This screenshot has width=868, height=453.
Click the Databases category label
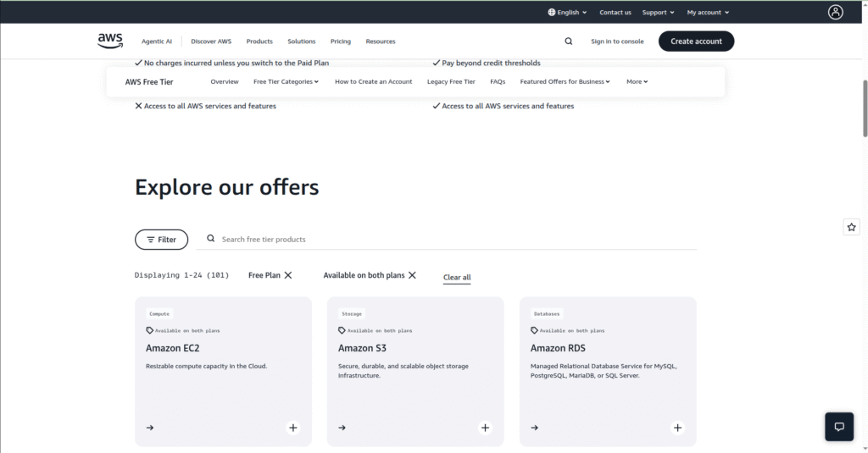(547, 313)
